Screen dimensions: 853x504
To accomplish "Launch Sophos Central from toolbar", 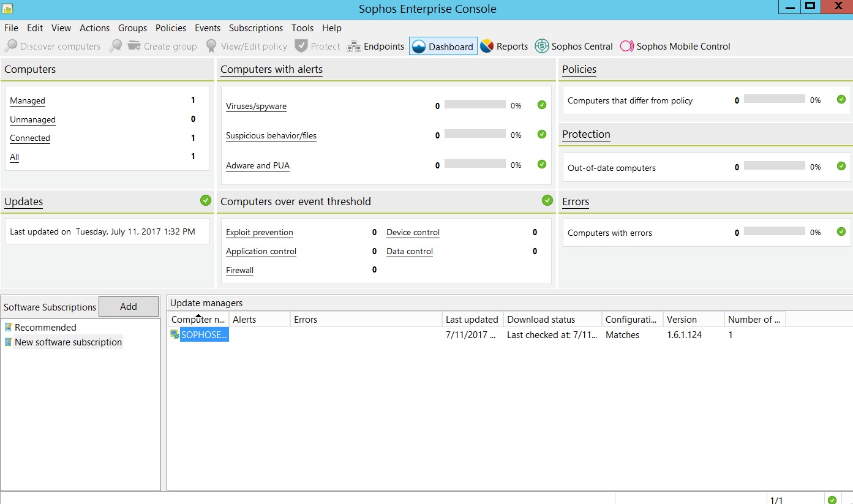I will point(573,47).
